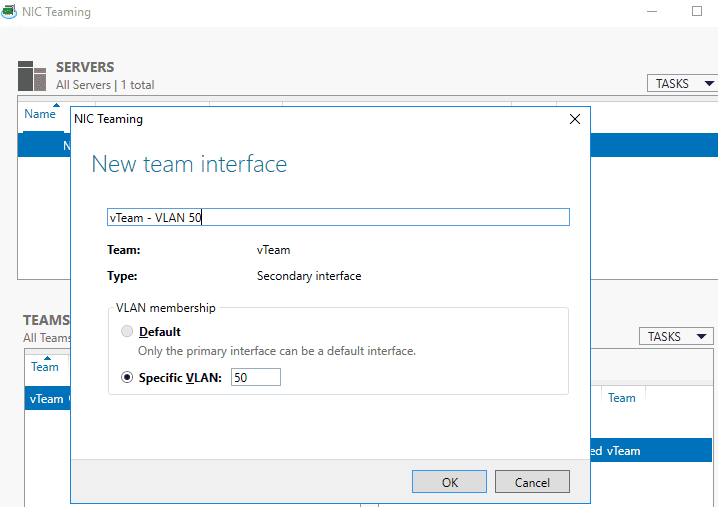Click the TEAMS heading
The image size is (718, 507).
[x=47, y=320]
